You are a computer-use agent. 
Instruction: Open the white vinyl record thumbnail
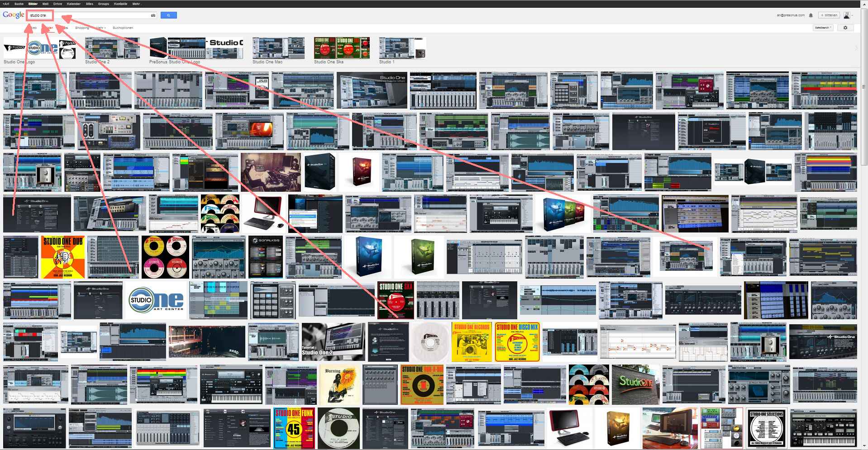coord(430,341)
